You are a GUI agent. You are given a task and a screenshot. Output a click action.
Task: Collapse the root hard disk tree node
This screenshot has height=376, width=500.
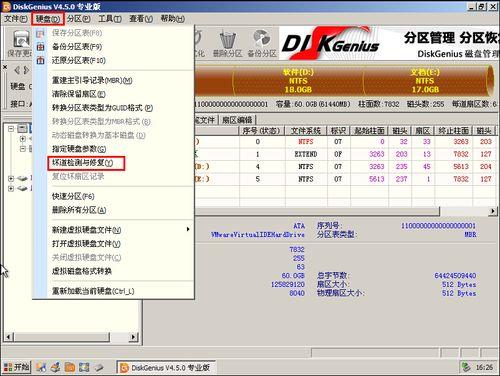pyautogui.click(x=11, y=128)
